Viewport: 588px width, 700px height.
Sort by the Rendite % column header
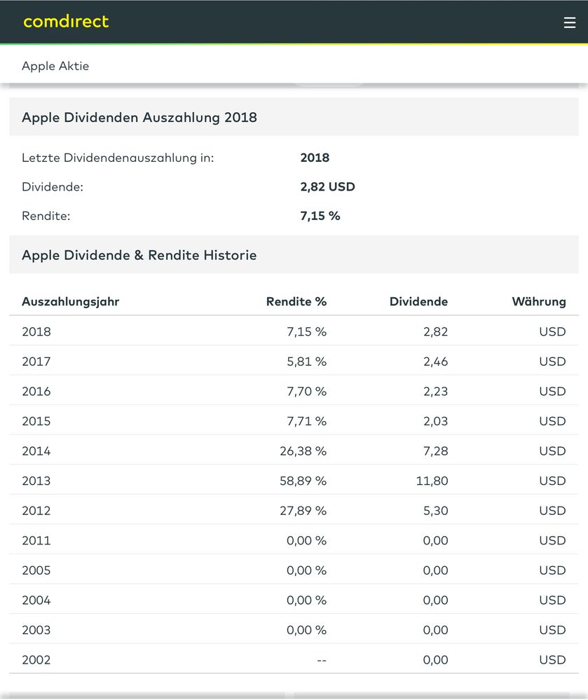click(296, 302)
